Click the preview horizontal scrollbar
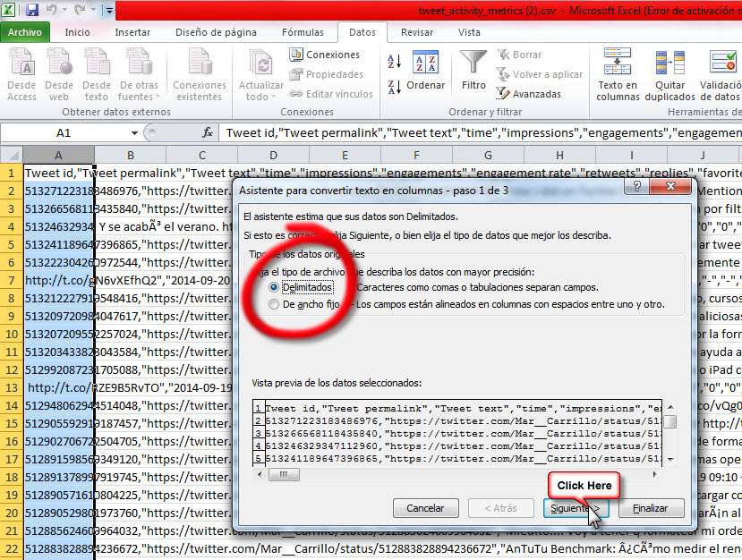Image resolution: width=742 pixels, height=560 pixels. click(465, 475)
